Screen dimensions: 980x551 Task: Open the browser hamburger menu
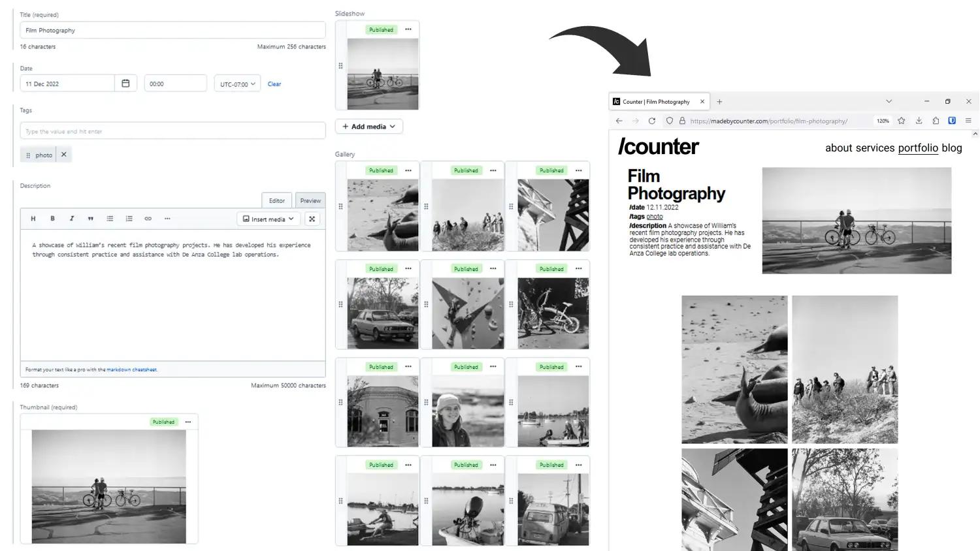click(968, 121)
